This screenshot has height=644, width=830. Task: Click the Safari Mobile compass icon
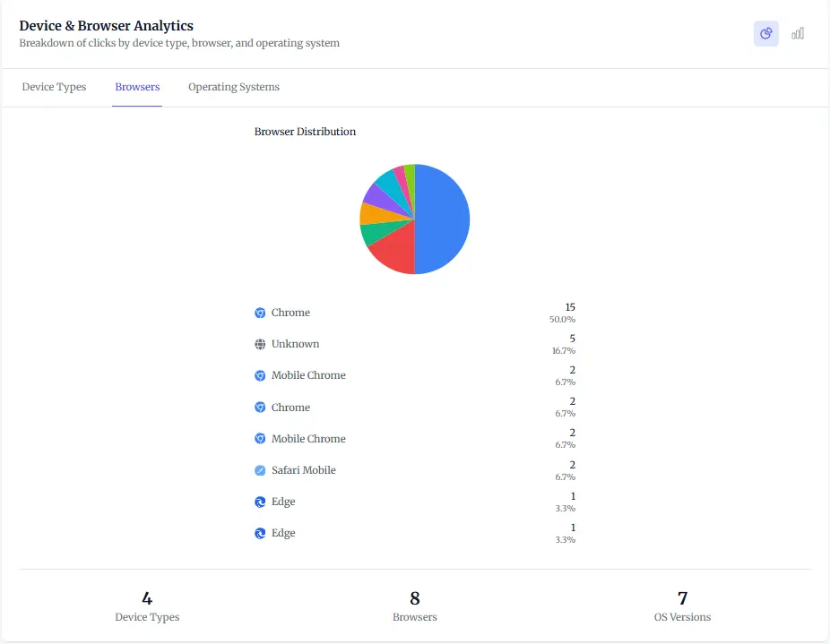click(x=260, y=470)
